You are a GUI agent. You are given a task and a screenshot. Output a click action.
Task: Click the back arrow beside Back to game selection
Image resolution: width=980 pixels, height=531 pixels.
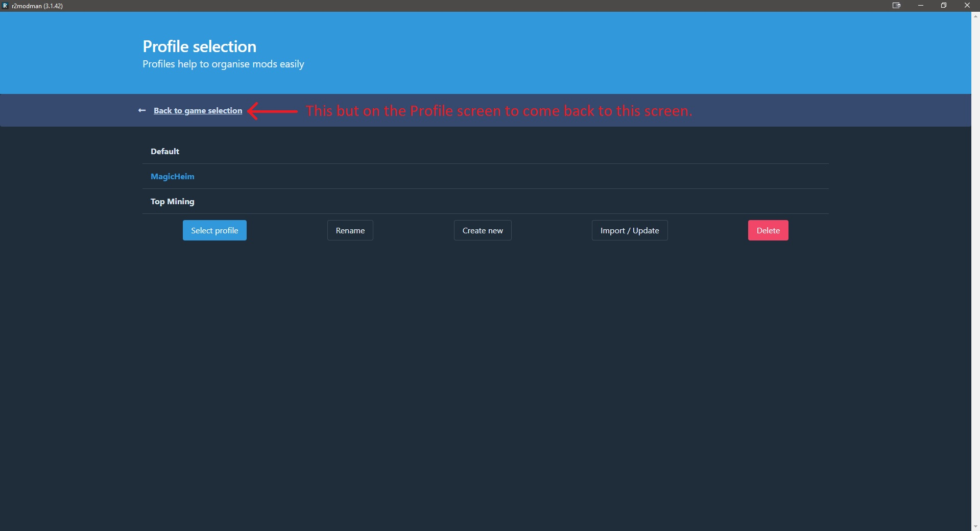pos(141,110)
